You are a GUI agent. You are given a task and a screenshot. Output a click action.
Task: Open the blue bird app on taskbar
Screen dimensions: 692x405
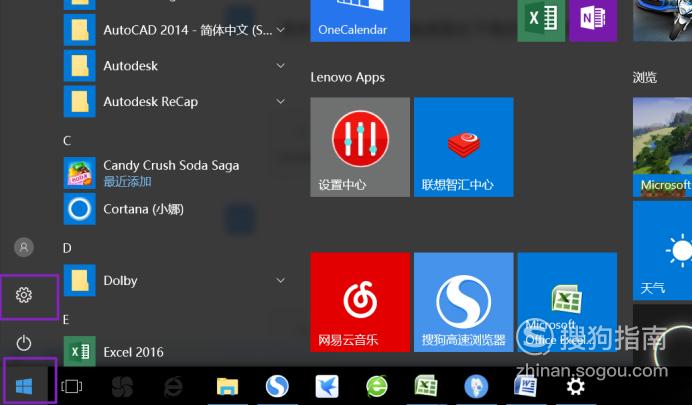327,386
